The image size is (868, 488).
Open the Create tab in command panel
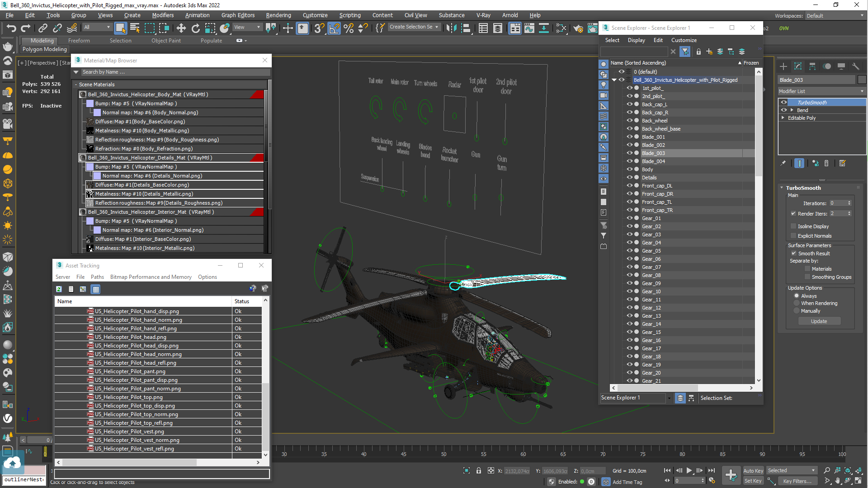click(x=783, y=66)
